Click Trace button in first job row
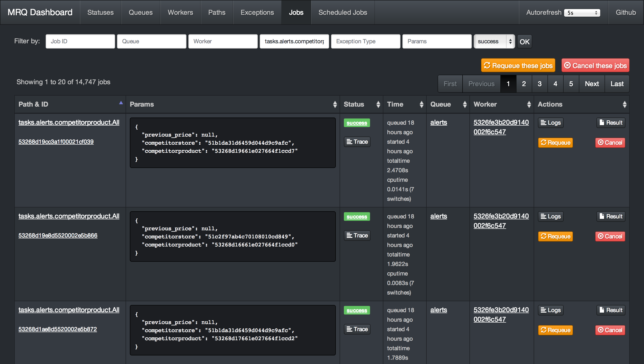 tap(357, 142)
